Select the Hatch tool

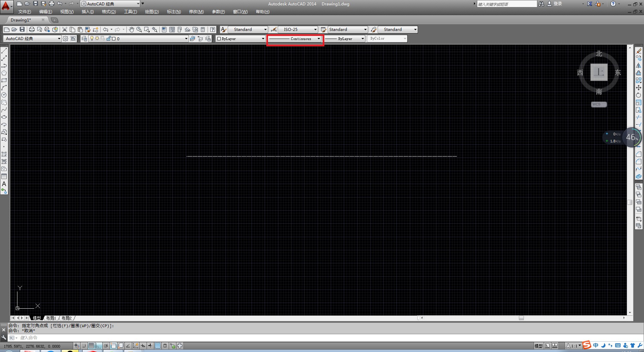click(4, 154)
